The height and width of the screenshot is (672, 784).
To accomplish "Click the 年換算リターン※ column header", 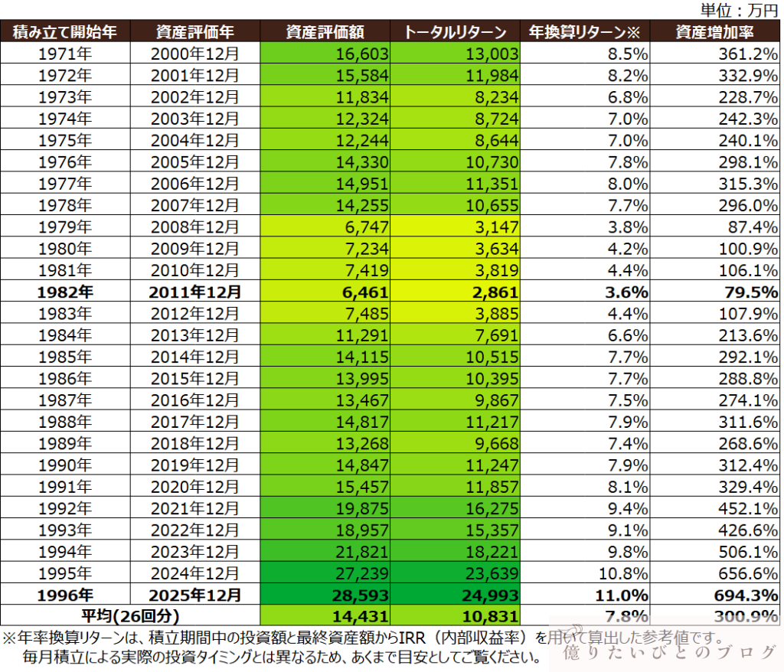I will click(585, 32).
